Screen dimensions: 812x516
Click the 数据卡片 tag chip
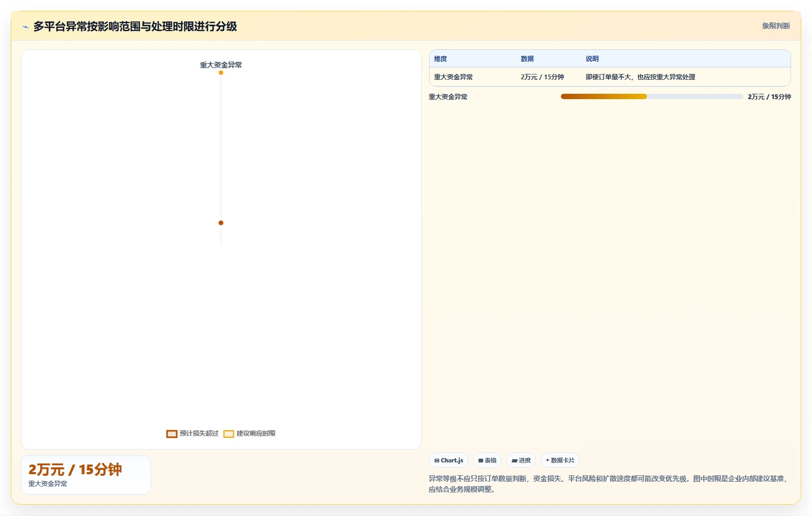(x=560, y=460)
